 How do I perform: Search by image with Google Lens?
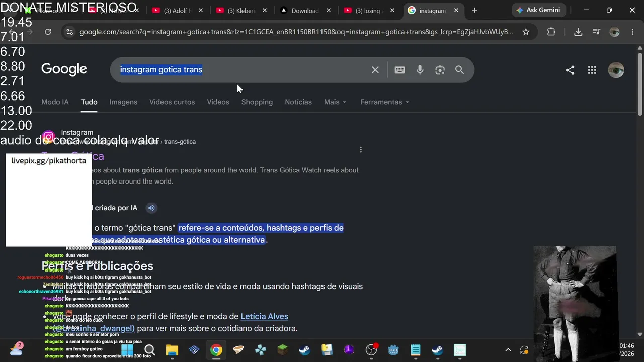pyautogui.click(x=440, y=70)
